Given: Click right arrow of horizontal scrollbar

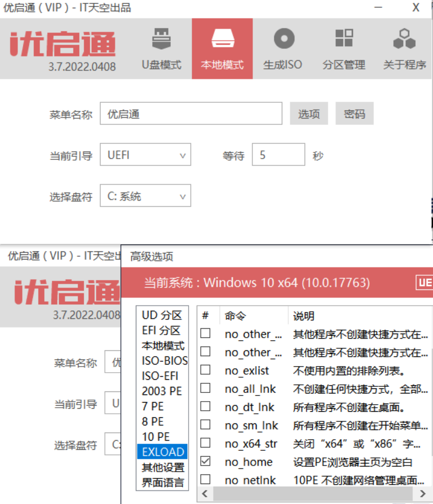Looking at the screenshot, I should coord(423,493).
